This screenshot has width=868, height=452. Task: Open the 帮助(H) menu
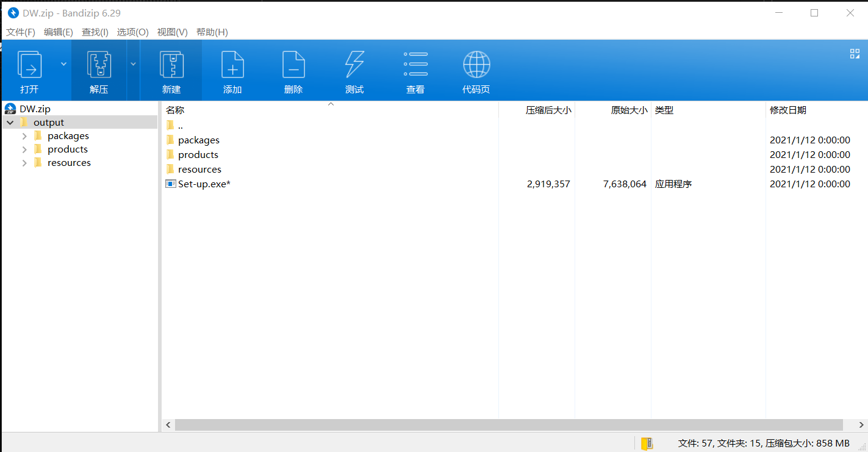(212, 32)
